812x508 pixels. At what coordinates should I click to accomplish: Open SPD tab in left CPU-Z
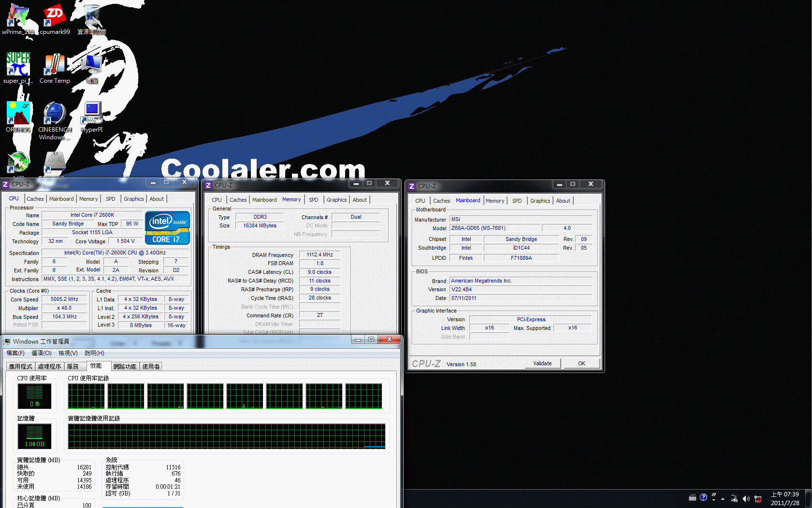coord(111,199)
